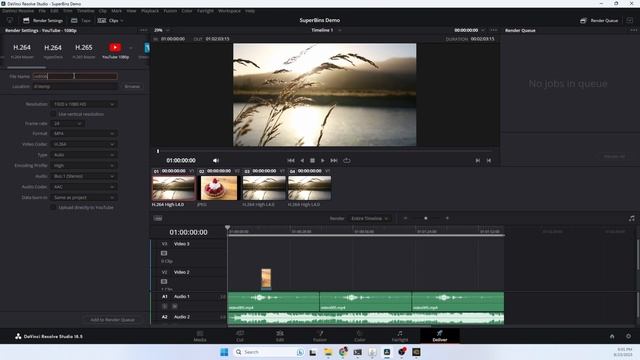Viewport: 640px width, 360px height.
Task: Play the timeline in reverse
Action: tap(302, 160)
